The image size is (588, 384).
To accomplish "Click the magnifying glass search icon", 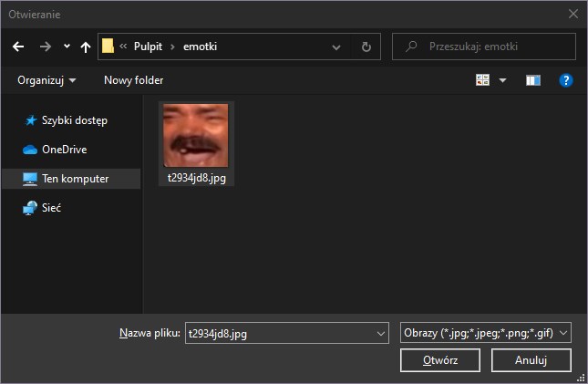I will coord(411,47).
